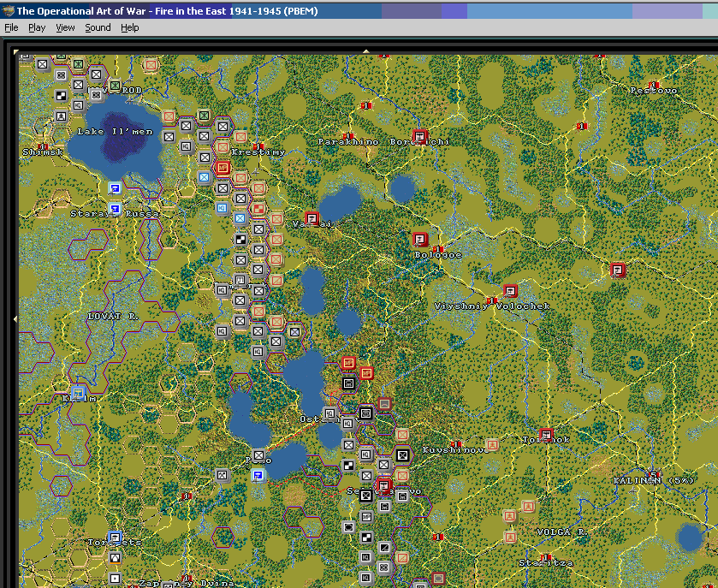Viewport: 718px width, 588px height.
Task: Select the red unit on Selizharovo
Action: (383, 485)
